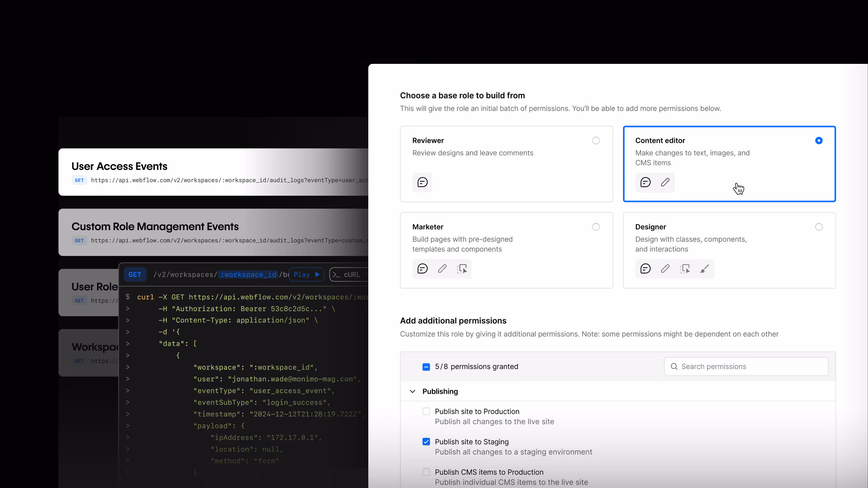Image resolution: width=868 pixels, height=488 pixels.
Task: Click the pencil icon in Marketer card
Action: pos(442,268)
